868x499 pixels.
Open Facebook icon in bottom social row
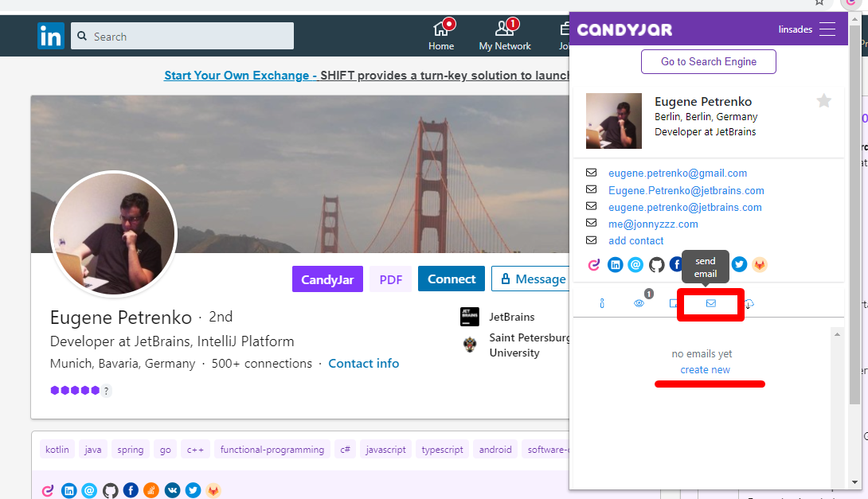[x=131, y=490]
